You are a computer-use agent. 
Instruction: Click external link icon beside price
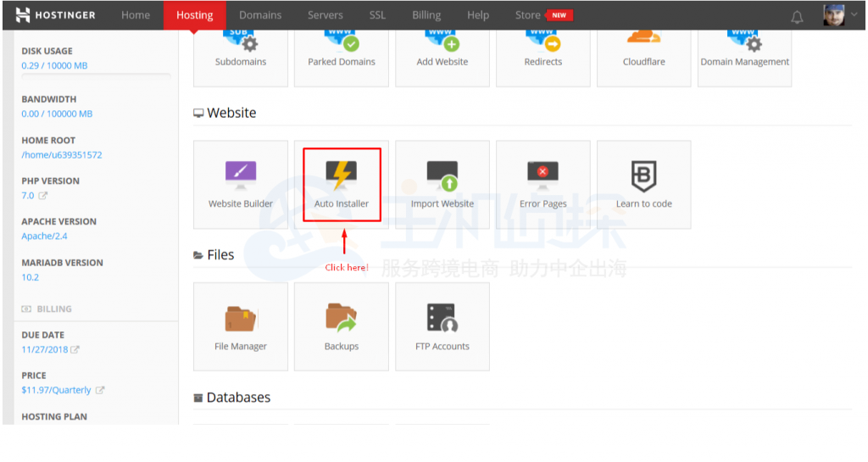[x=100, y=390]
